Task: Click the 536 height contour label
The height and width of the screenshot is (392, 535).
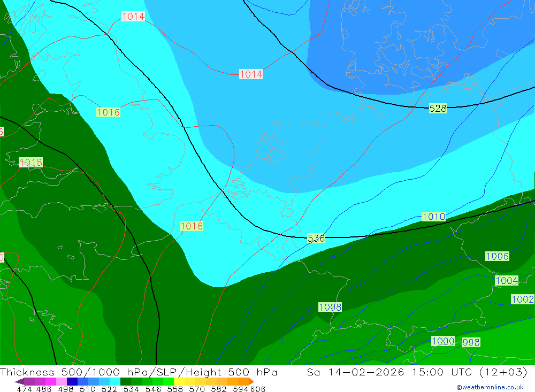Action: (316, 238)
